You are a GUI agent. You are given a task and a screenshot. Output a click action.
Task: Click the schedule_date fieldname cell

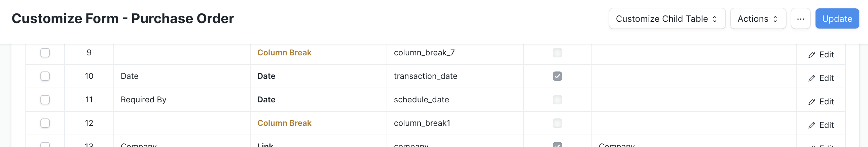click(x=455, y=100)
